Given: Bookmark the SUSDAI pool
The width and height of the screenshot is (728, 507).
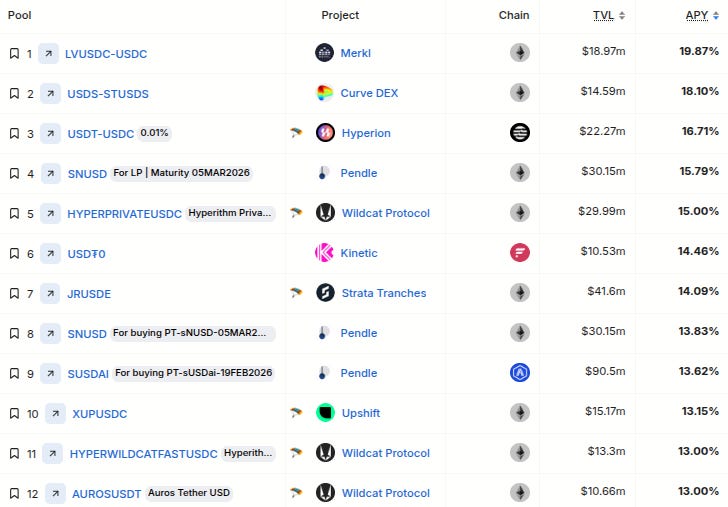Looking at the screenshot, I should [14, 373].
